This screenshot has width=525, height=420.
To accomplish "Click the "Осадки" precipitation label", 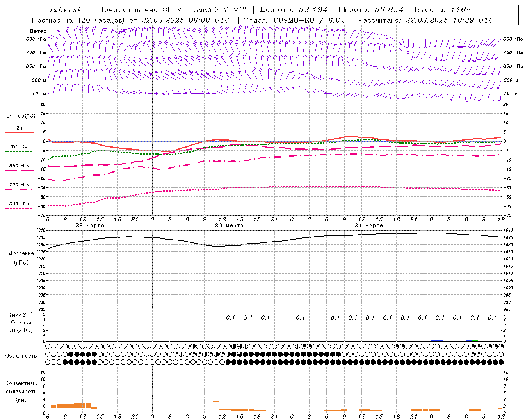I will click(x=21, y=322).
